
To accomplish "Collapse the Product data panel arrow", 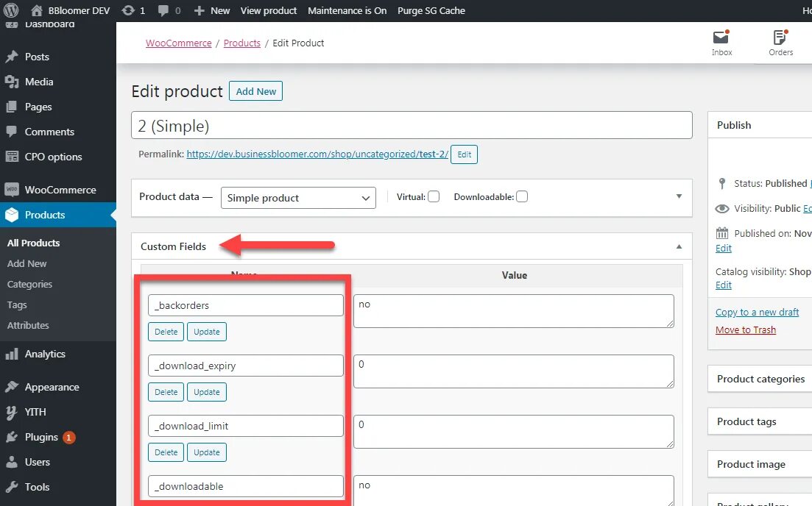I will tap(679, 196).
